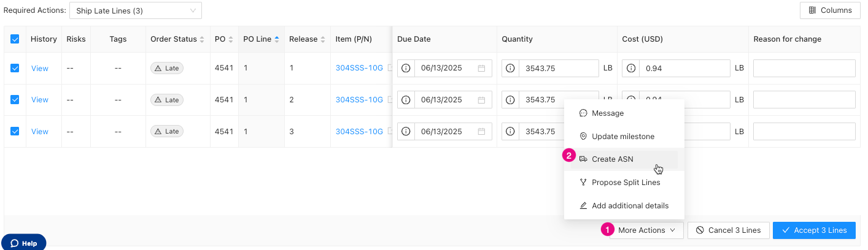
Task: Click Due Date info icon, Release 2 row
Action: [x=406, y=100]
